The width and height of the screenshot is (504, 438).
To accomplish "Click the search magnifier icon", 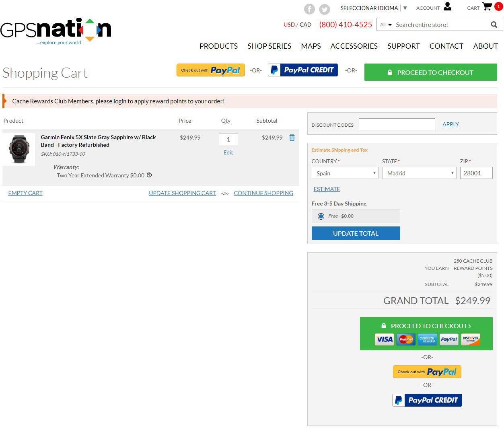I will click(x=494, y=25).
